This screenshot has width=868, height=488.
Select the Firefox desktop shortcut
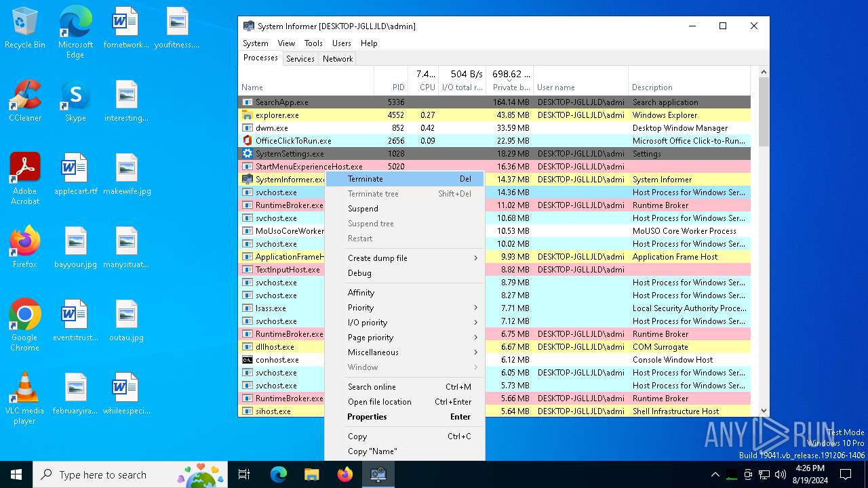(25, 247)
